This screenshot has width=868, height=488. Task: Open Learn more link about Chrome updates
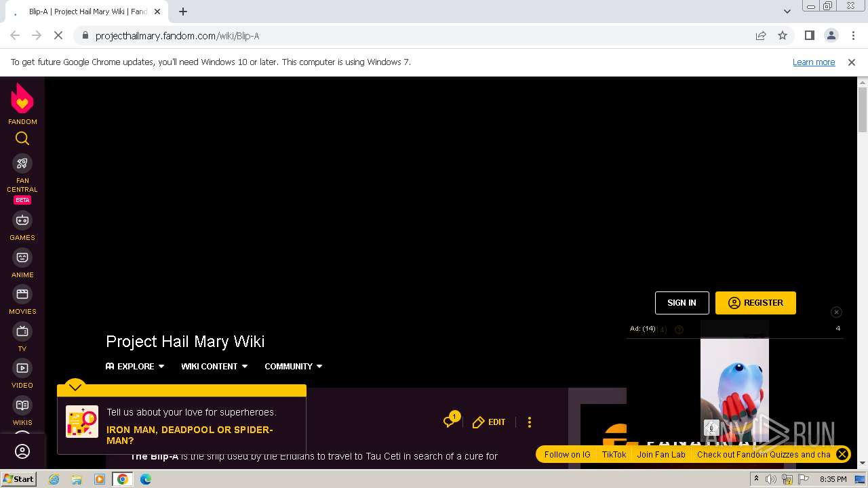(814, 62)
